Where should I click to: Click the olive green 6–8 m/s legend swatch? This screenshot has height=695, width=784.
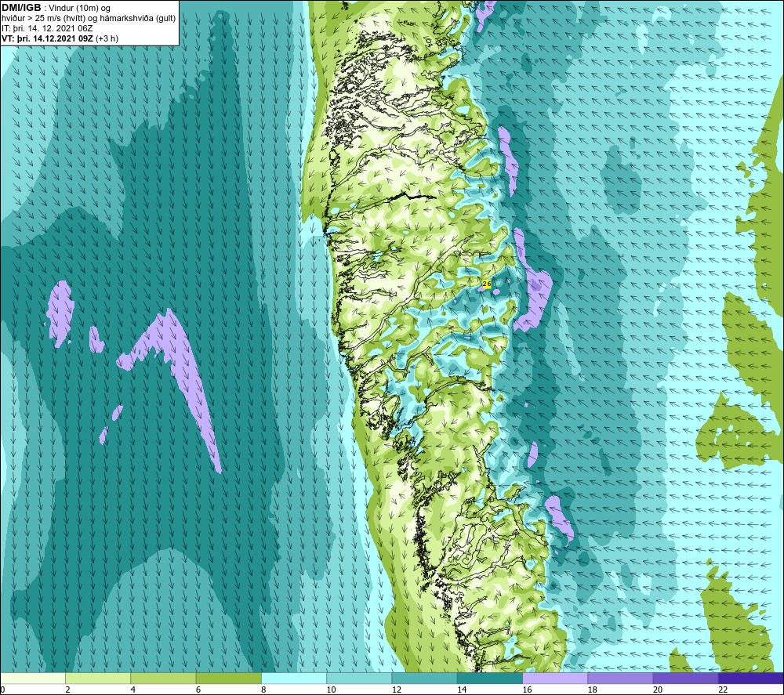pos(228,679)
